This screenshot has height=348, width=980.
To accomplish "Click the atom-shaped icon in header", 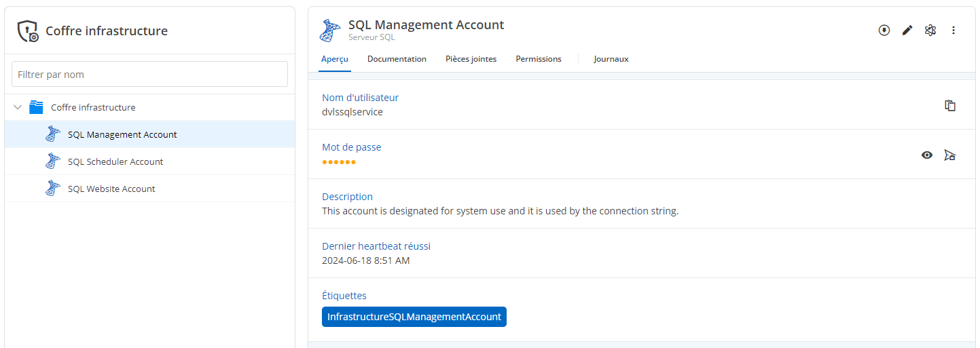I will 930,31.
